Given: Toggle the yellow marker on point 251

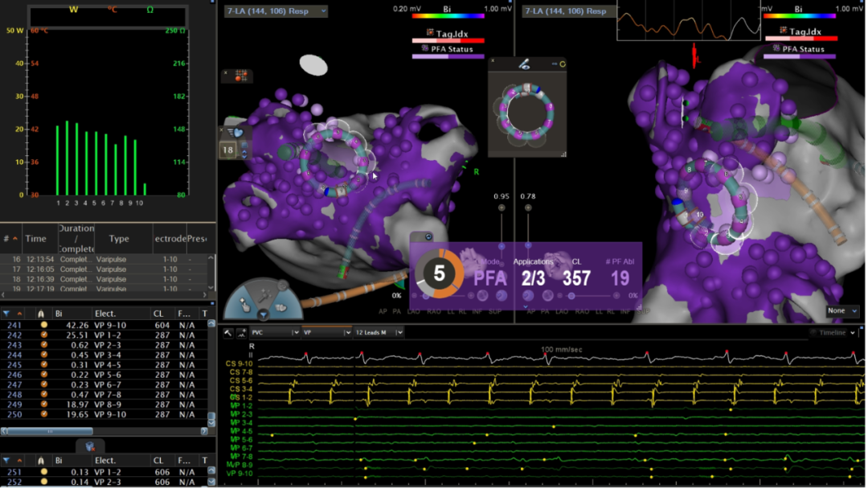Looking at the screenshot, I should [x=43, y=472].
